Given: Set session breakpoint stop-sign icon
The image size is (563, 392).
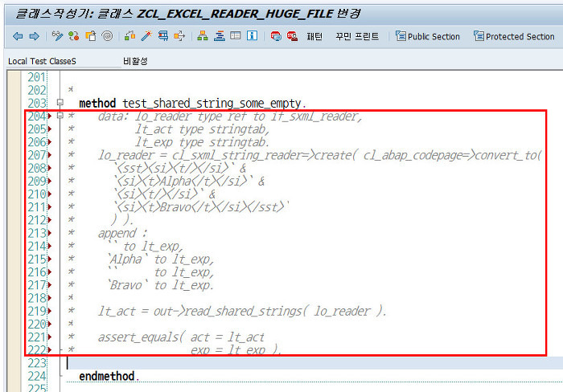Looking at the screenshot, I should pyautogui.click(x=276, y=36).
